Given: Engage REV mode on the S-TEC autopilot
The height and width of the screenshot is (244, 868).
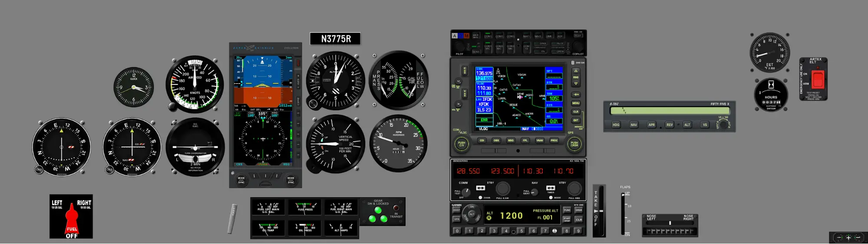Looking at the screenshot, I should (669, 125).
